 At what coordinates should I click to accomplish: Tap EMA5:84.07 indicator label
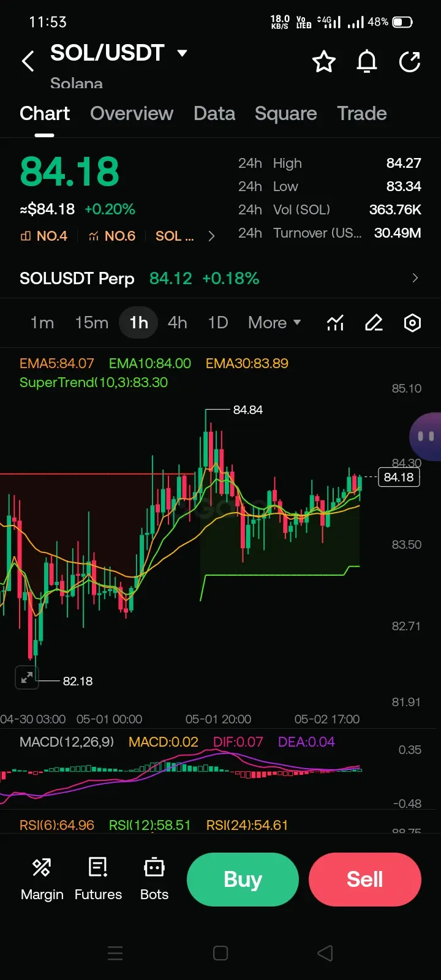tap(57, 363)
